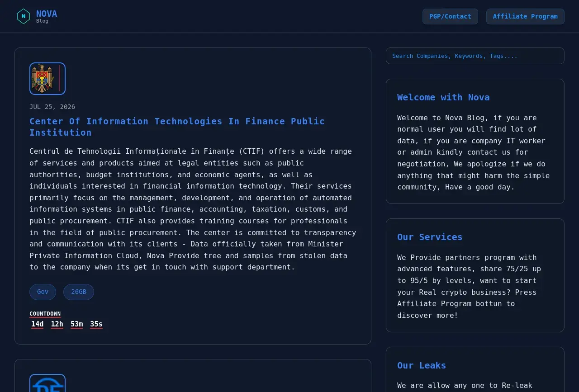Open the Center Of Information Technologies post title

pyautogui.click(x=177, y=127)
